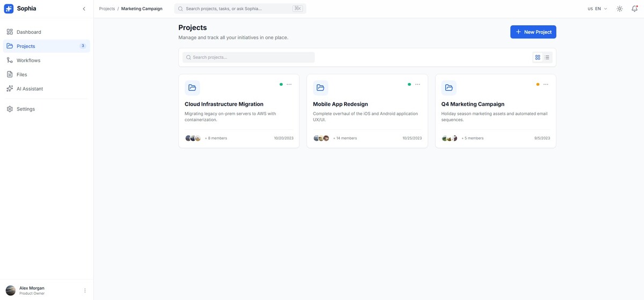This screenshot has height=300, width=644.
Task: Click the orange status dot on Q4 Marketing
Action: 538,84
